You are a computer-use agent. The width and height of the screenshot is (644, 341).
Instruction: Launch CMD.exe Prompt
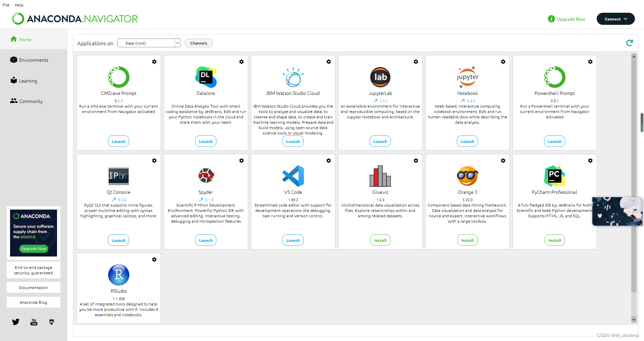coord(118,141)
